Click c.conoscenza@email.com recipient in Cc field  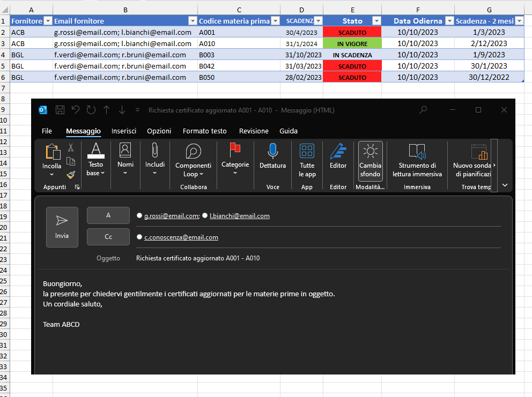tap(181, 237)
